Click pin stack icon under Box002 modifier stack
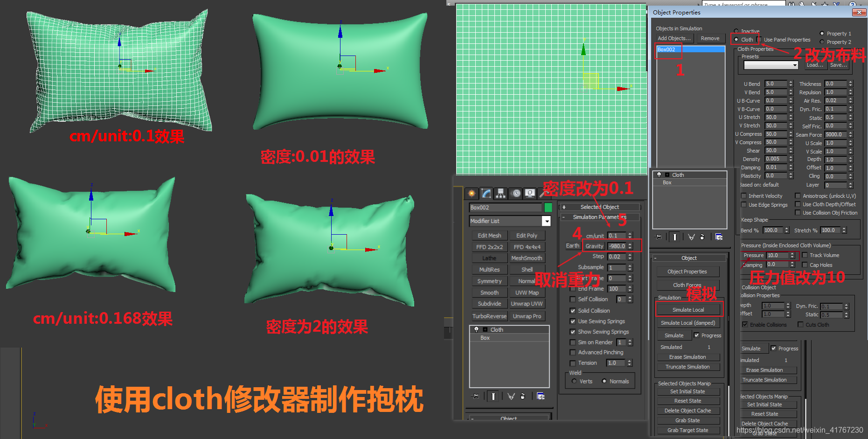 [x=476, y=396]
